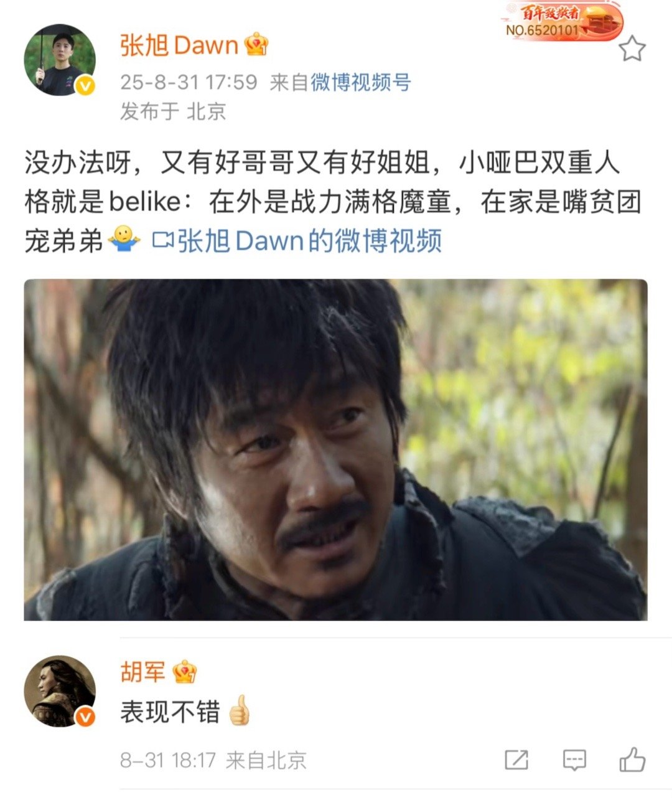672x798 pixels.
Task: Tap verified V badge on 张旭Dawn avatar
Action: (85, 86)
